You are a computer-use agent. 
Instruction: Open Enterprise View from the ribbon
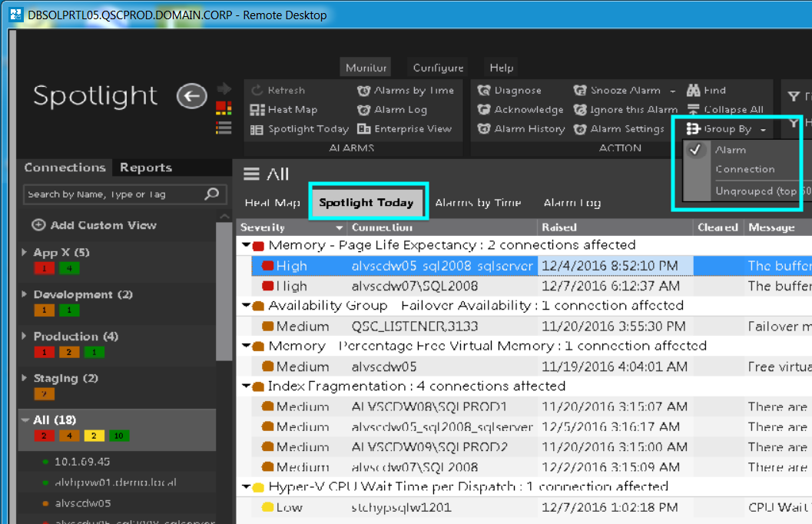[x=404, y=129]
